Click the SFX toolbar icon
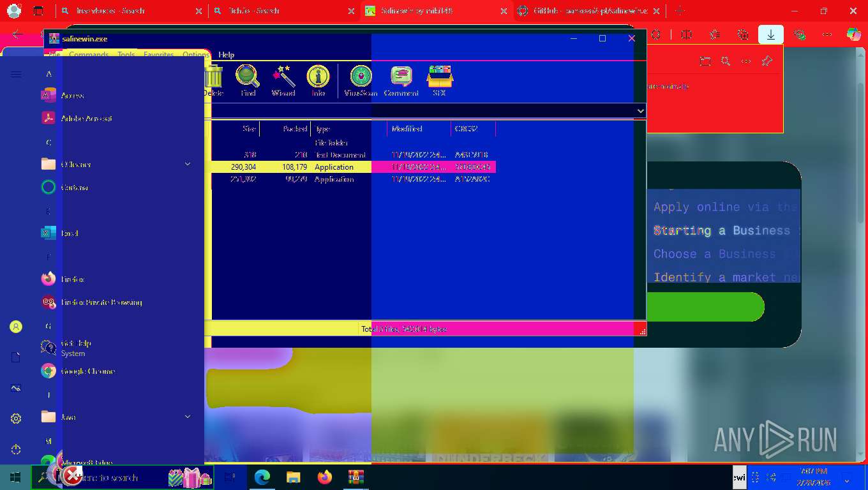 [439, 81]
